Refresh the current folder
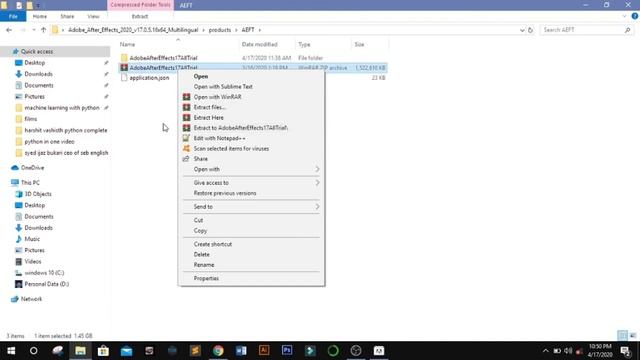This screenshot has height=360, width=640. click(x=530, y=30)
